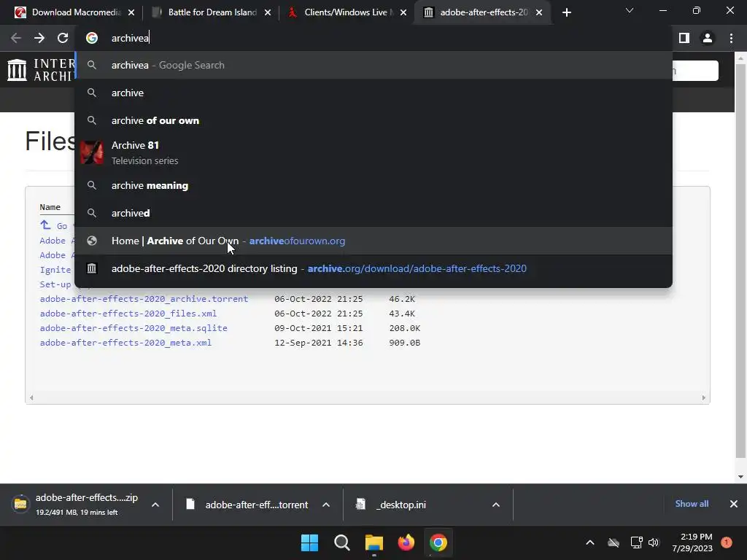The image size is (747, 560).
Task: Click the browser forward arrow
Action: pyautogui.click(x=39, y=38)
